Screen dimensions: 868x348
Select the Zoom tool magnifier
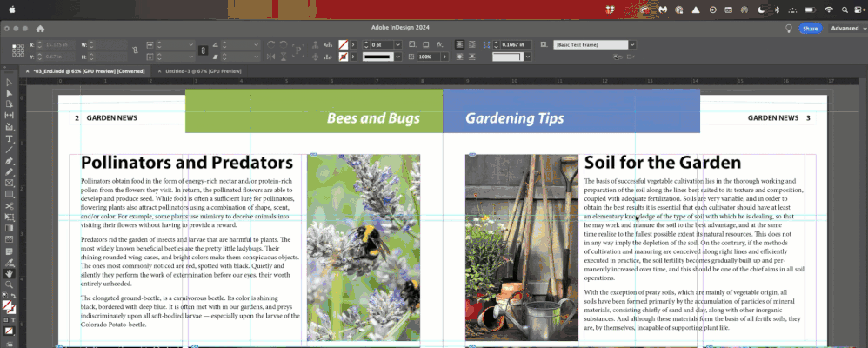[x=9, y=284]
